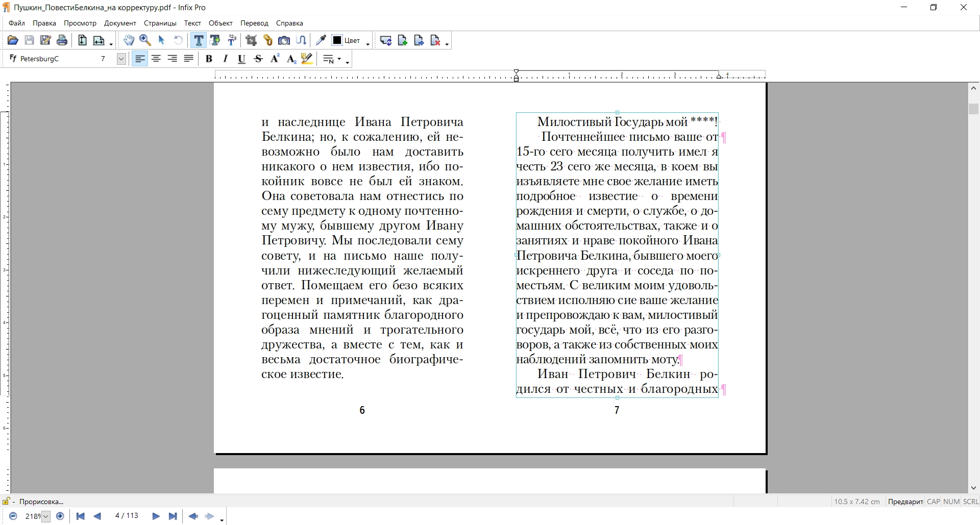Toggle Underline formatting
This screenshot has height=525, width=980.
242,59
